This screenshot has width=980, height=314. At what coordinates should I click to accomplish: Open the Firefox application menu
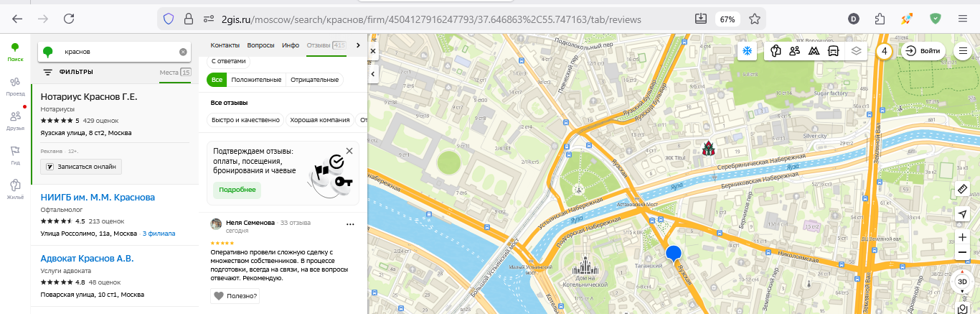pos(962,19)
